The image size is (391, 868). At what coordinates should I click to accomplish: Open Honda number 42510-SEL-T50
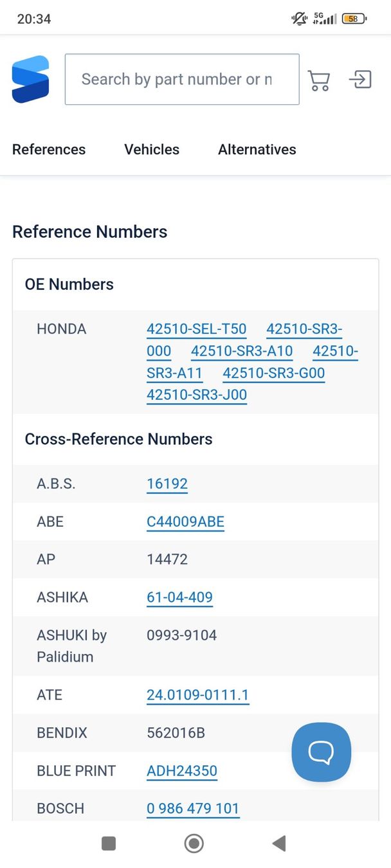(196, 329)
